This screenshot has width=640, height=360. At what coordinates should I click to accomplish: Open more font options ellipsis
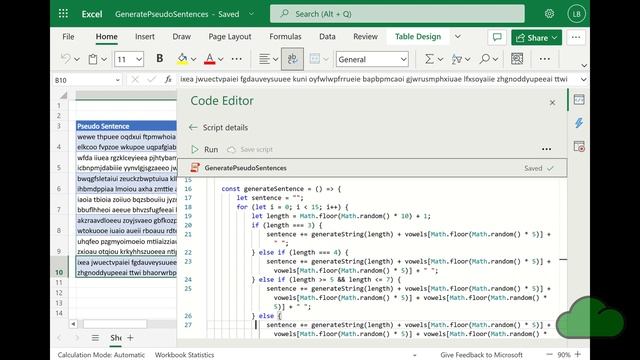237,59
